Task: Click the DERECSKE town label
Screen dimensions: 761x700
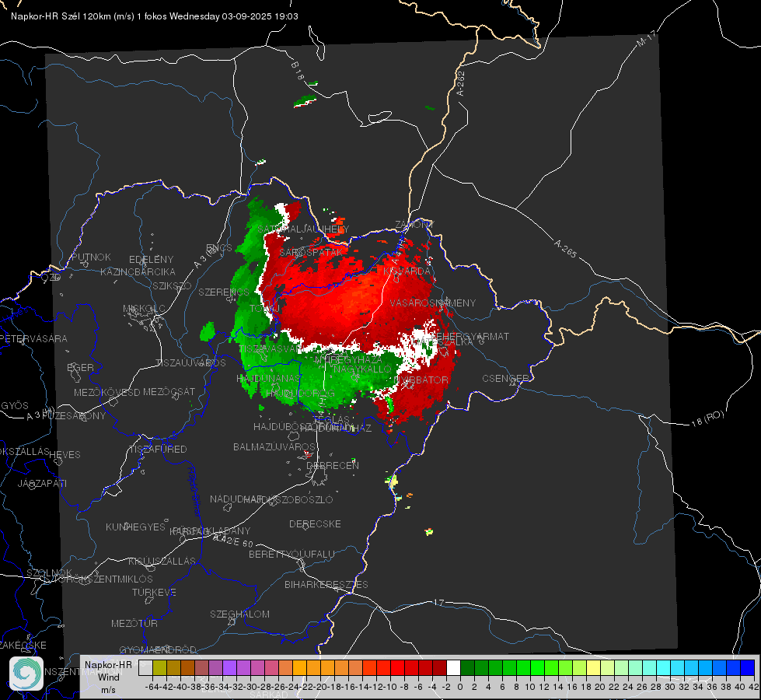Action: [x=315, y=523]
